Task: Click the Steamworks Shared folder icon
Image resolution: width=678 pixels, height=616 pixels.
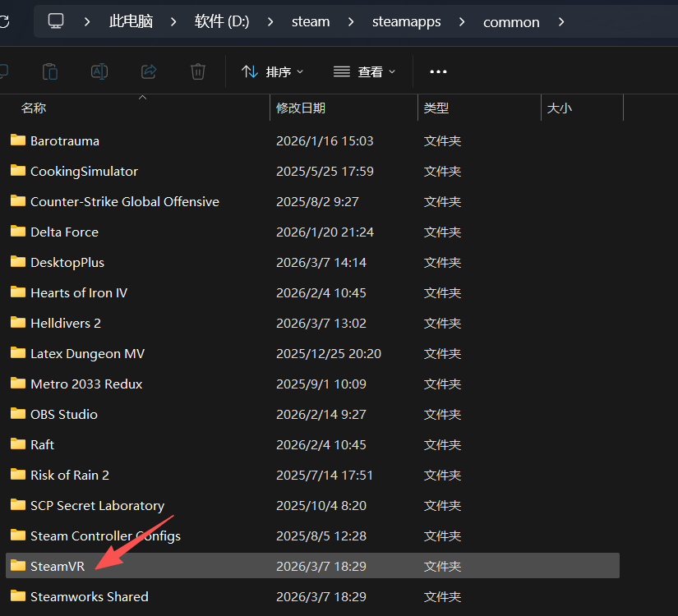Action: [x=18, y=595]
